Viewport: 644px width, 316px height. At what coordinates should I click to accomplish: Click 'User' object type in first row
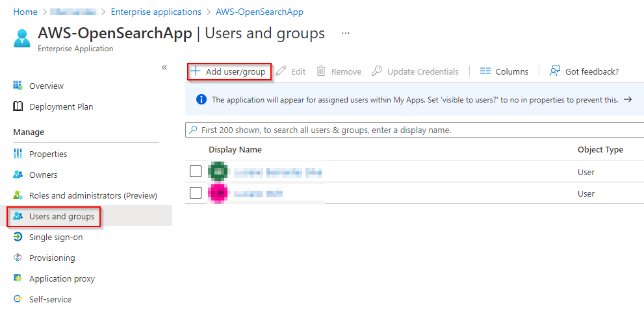tap(586, 172)
